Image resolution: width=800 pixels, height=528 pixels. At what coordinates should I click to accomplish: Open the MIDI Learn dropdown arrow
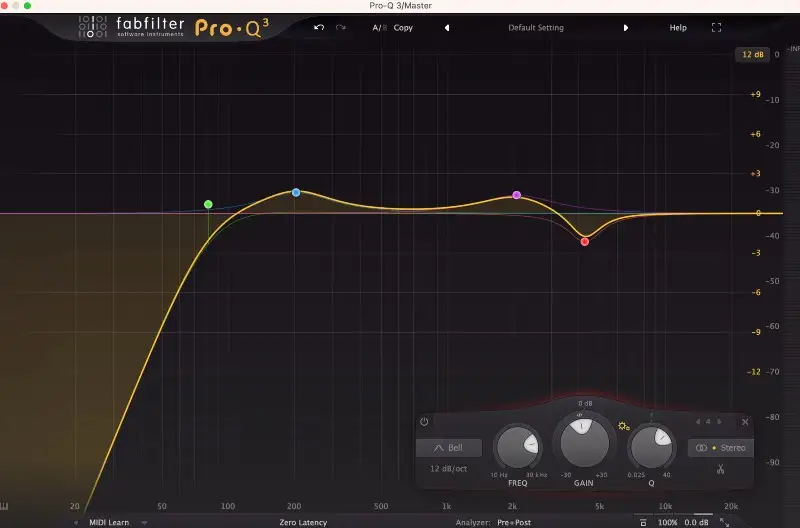[x=144, y=522]
